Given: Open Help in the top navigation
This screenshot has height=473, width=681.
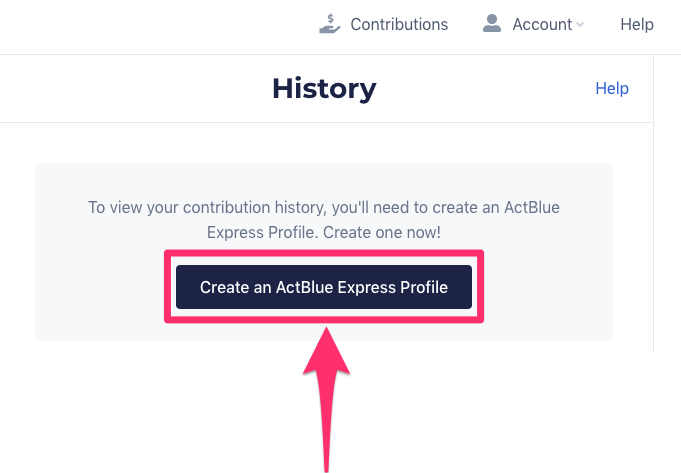Looking at the screenshot, I should pyautogui.click(x=637, y=24).
